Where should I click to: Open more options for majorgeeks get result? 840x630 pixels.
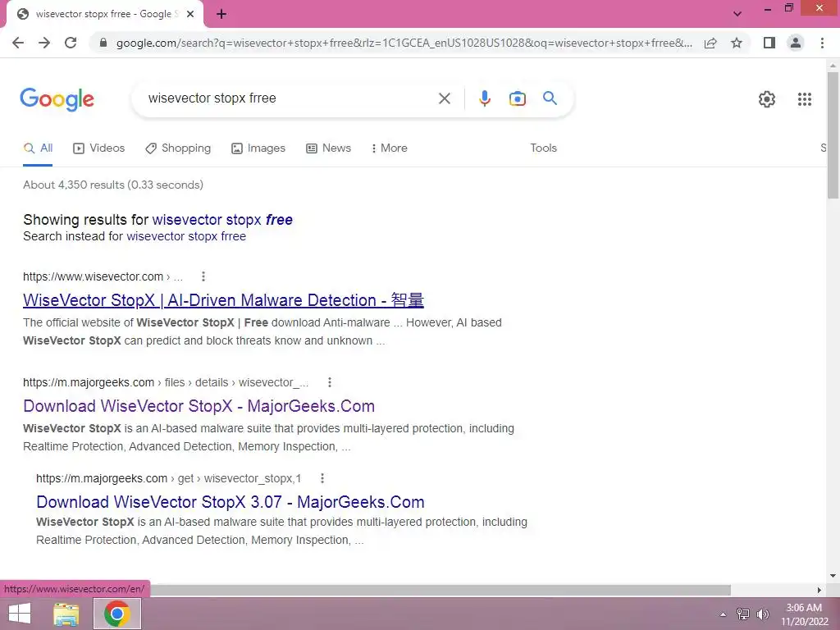coord(322,478)
